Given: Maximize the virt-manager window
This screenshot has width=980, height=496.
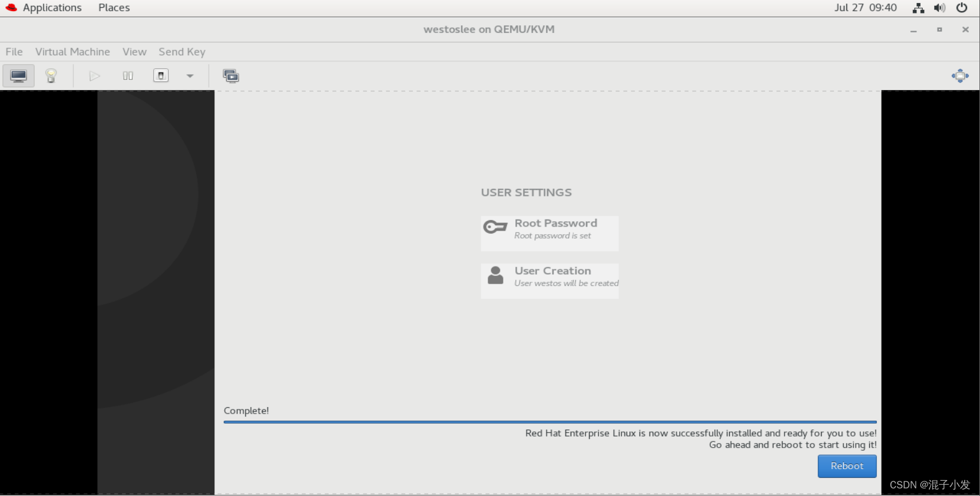Looking at the screenshot, I should click(x=939, y=29).
